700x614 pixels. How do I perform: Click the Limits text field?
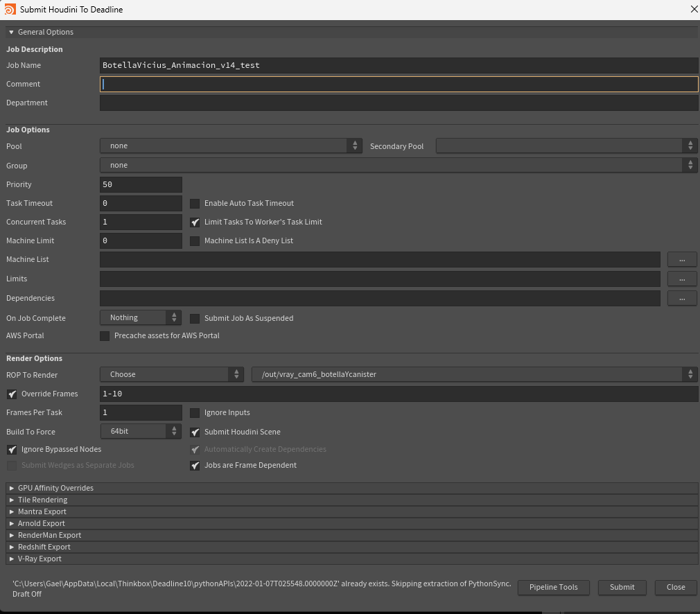tap(380, 279)
